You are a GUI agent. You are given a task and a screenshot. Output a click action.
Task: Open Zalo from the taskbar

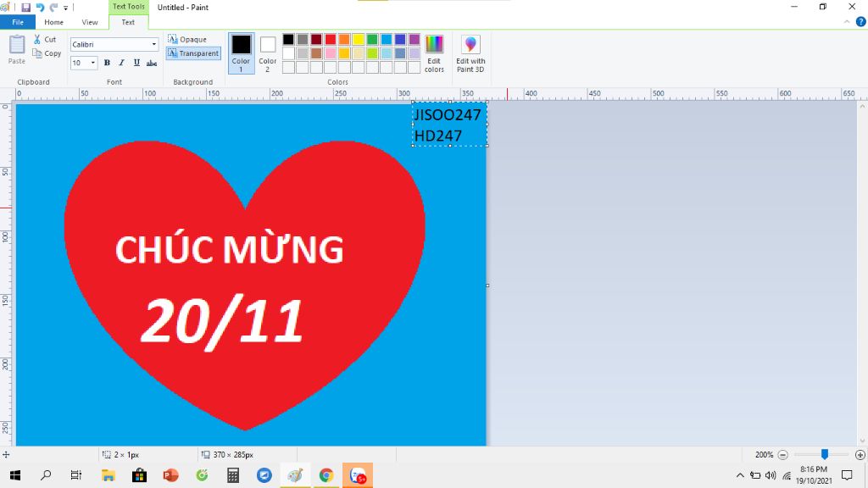[358, 475]
